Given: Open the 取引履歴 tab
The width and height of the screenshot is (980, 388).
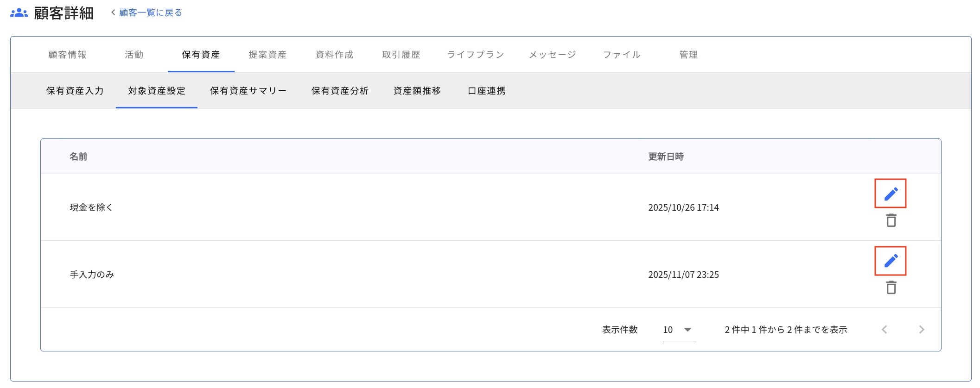Looking at the screenshot, I should click(x=401, y=55).
